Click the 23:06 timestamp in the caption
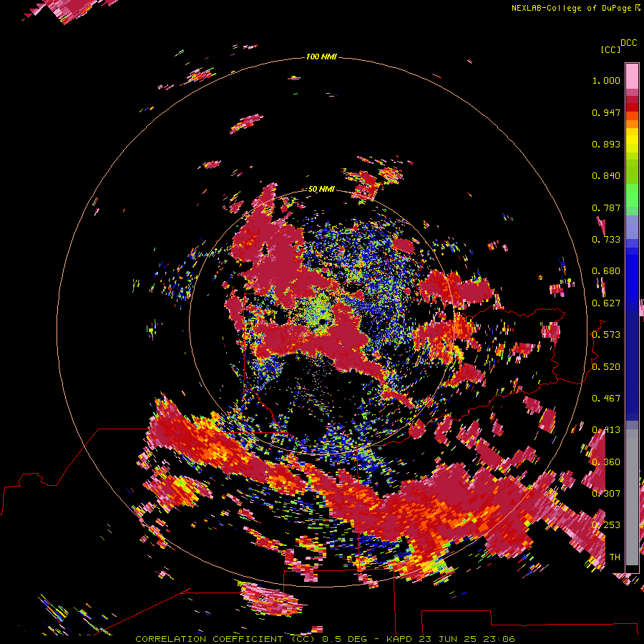The width and height of the screenshot is (644, 644). point(499,639)
